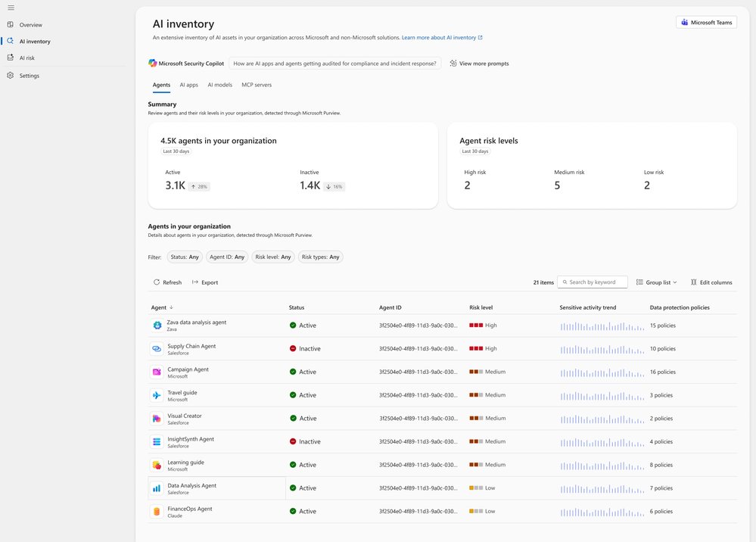The image size is (756, 542).
Task: Click the Group list icon
Action: coord(639,282)
